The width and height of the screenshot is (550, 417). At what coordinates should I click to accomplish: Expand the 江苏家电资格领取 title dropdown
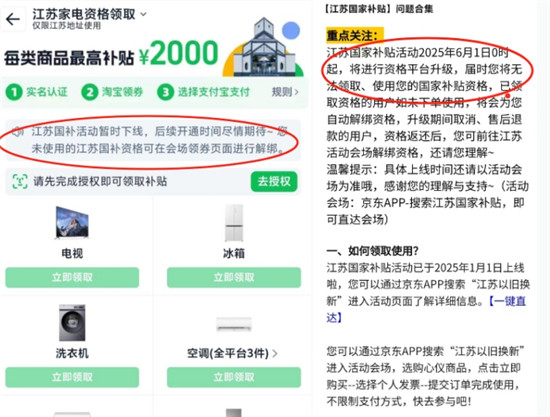(x=143, y=14)
